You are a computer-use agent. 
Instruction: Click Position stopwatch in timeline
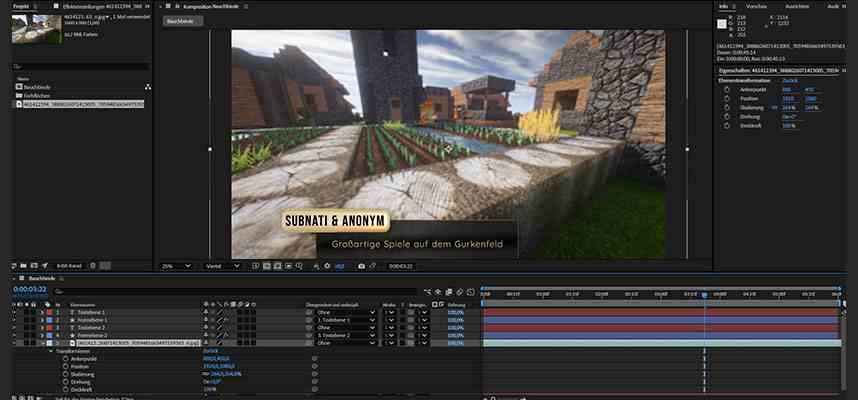point(66,367)
